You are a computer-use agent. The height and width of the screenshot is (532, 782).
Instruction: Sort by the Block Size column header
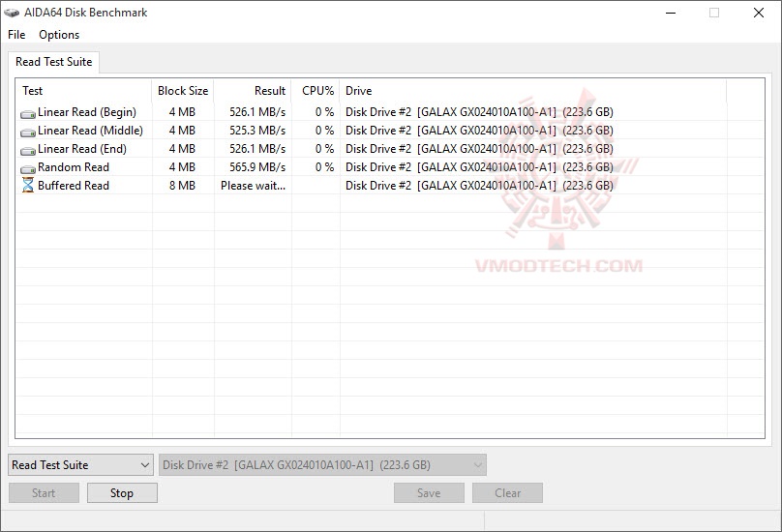pyautogui.click(x=183, y=91)
